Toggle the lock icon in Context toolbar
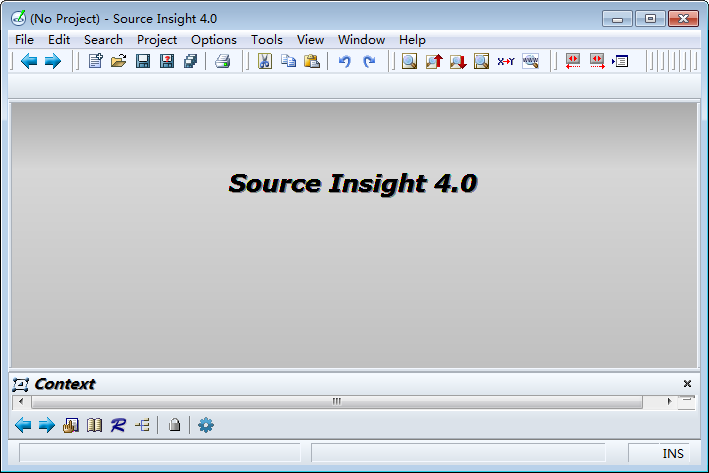Screen dimensions: 709x473 175,425
